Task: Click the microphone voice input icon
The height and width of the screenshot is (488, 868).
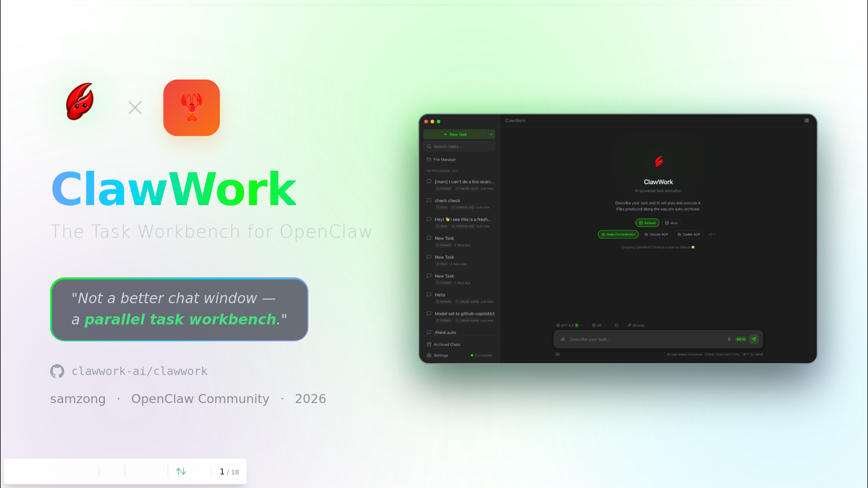Action: pos(729,339)
